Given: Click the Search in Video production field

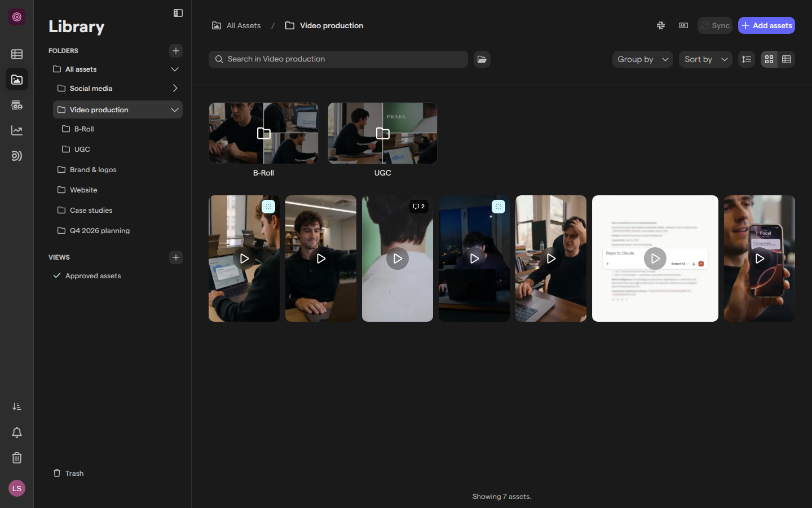Looking at the screenshot, I should 338,59.
